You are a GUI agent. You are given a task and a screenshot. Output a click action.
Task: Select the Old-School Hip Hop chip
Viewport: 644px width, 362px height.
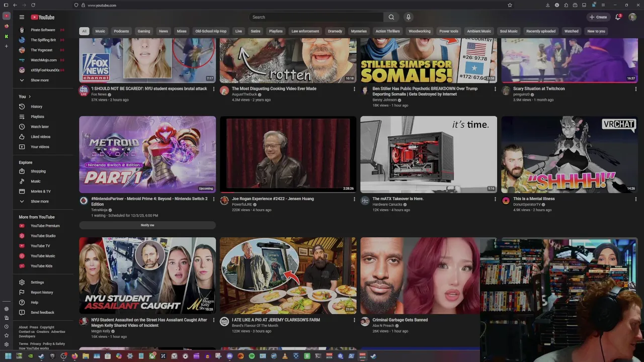point(211,31)
